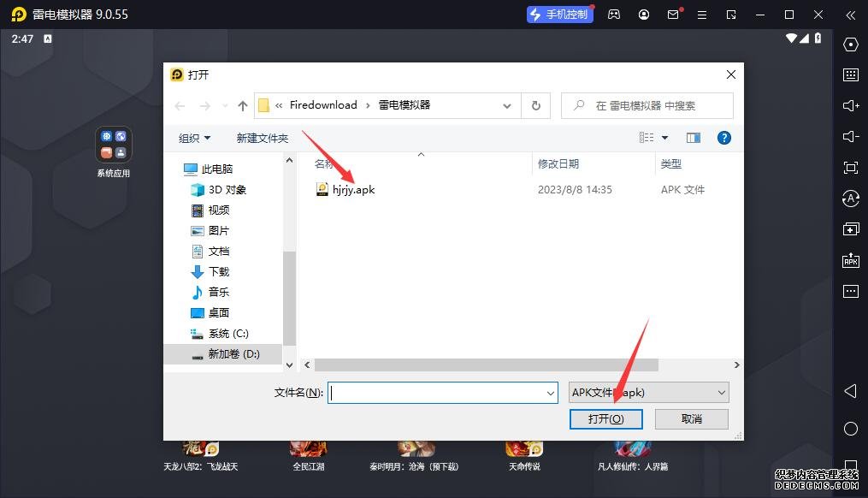
Task: Click the 打开(O) button
Action: (605, 418)
